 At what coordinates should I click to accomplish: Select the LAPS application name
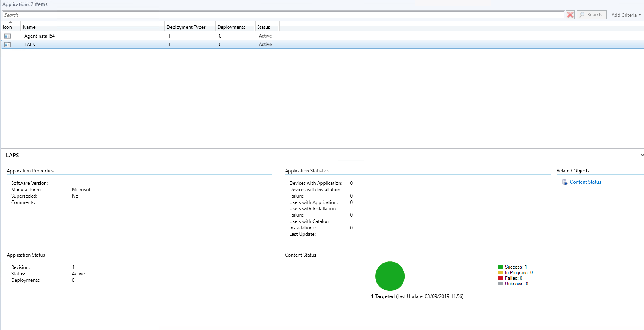[x=30, y=45]
